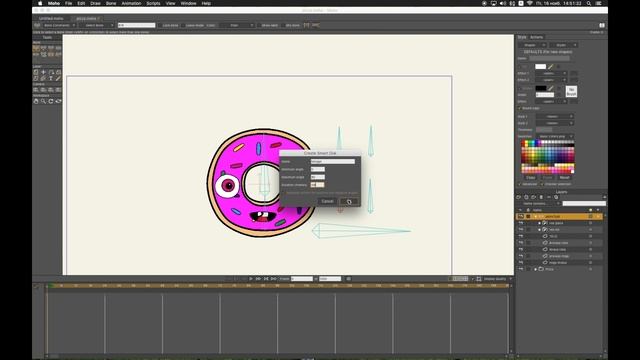
Task: Click Cancel in Create Smart Dial dialog
Action: tap(327, 201)
